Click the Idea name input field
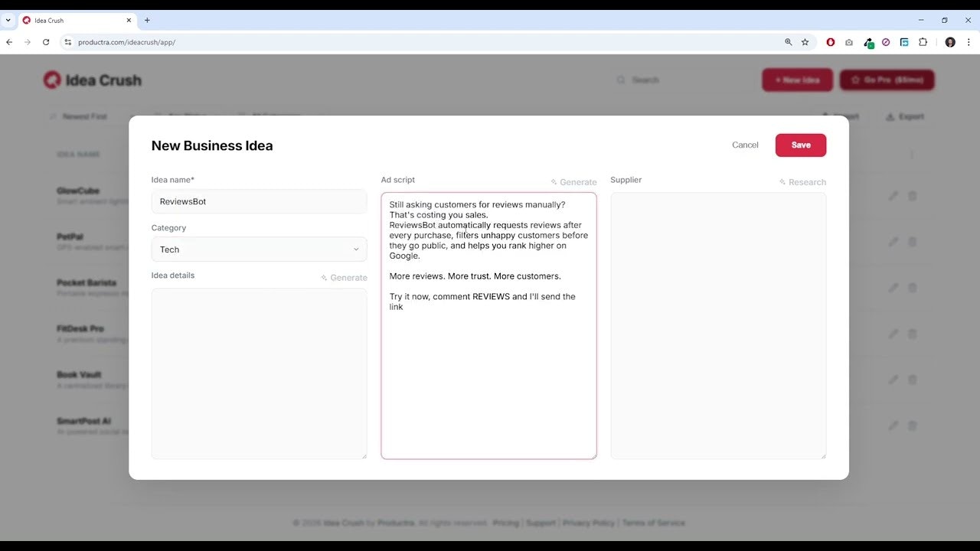 [x=259, y=201]
